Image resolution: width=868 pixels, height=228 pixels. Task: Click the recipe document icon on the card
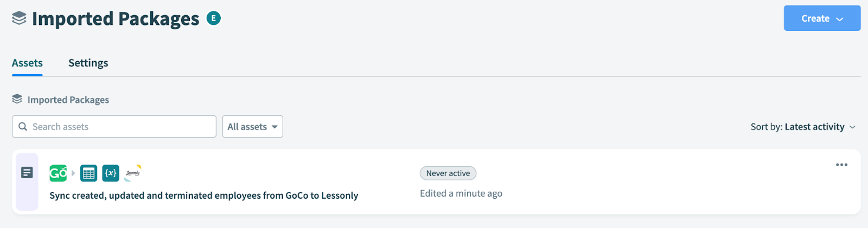pos(27,173)
